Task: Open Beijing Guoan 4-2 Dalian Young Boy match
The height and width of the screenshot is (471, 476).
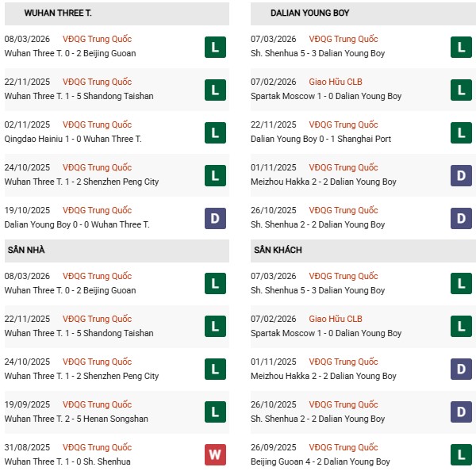Action: pos(320,461)
